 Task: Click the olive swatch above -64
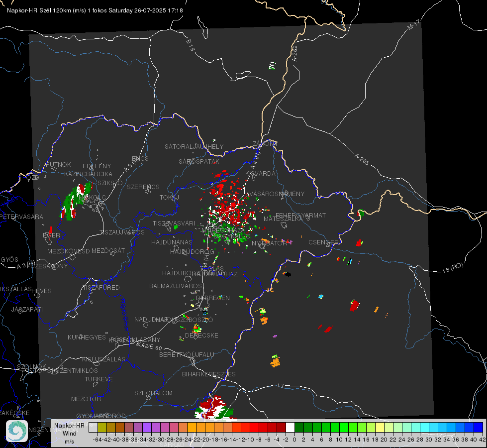pyautogui.click(x=102, y=427)
